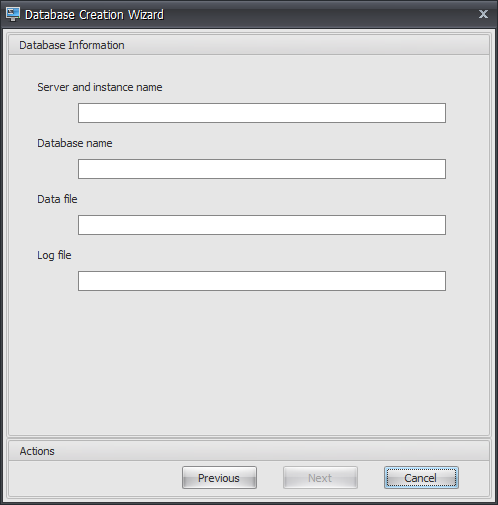Image resolution: width=498 pixels, height=505 pixels.
Task: Select the Data file text field
Action: tap(262, 225)
